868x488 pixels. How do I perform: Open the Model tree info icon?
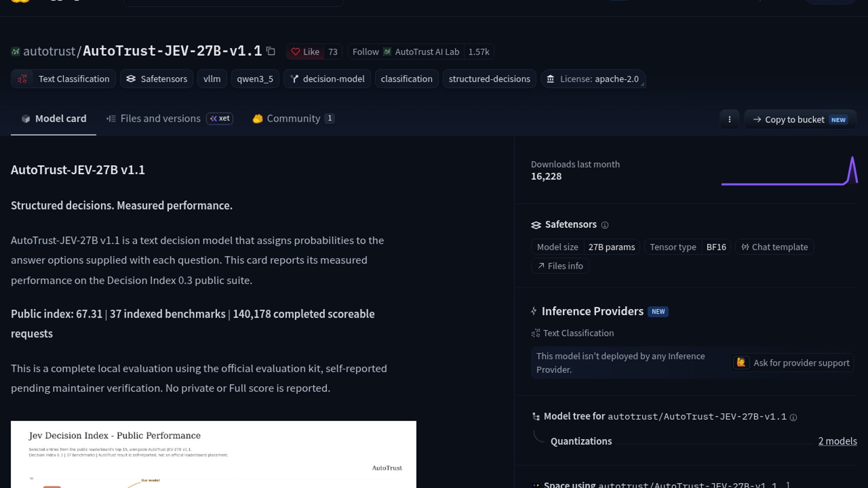tap(793, 418)
